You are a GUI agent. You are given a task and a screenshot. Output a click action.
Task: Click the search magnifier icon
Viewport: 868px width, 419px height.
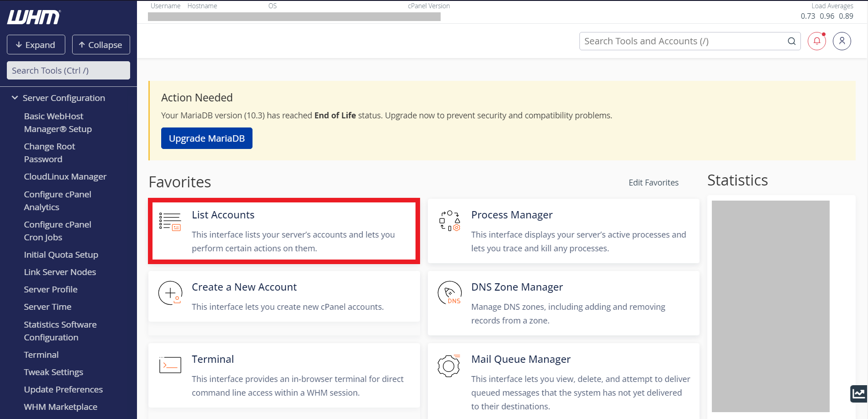[x=792, y=41]
